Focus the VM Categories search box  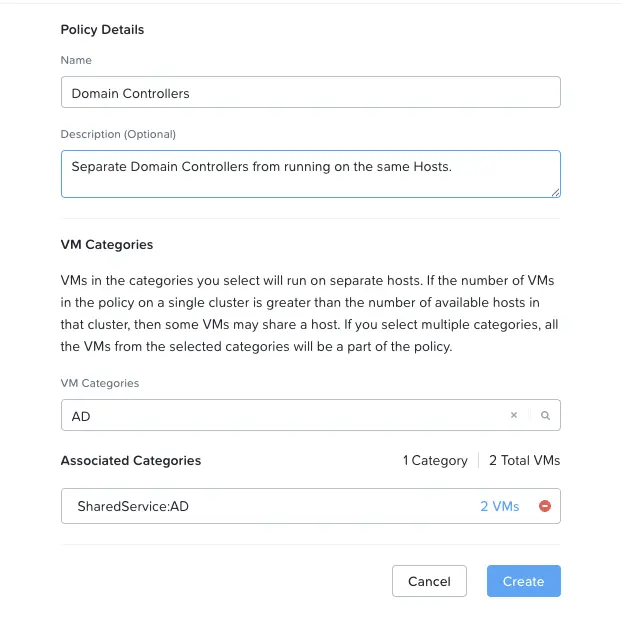(284, 415)
